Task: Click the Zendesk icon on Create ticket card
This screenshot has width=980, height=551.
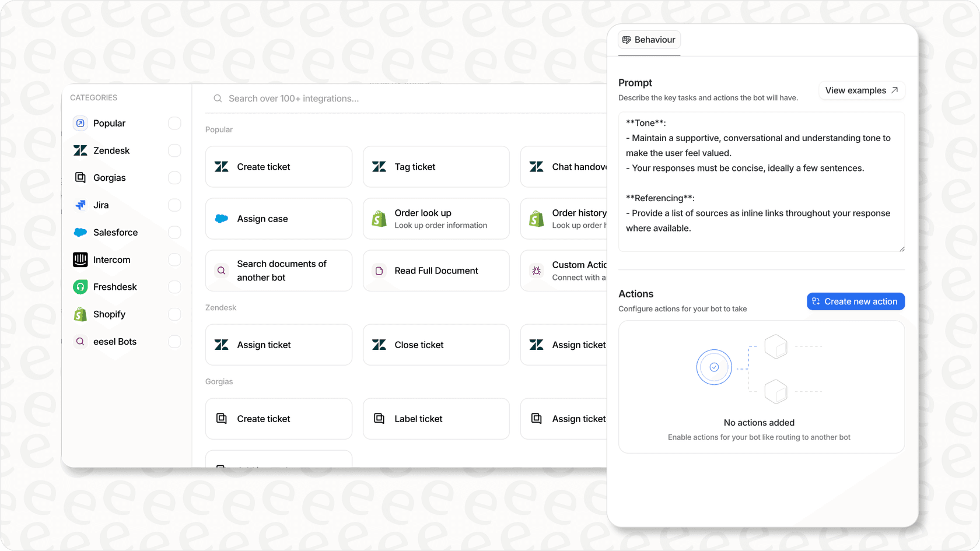Action: [221, 167]
